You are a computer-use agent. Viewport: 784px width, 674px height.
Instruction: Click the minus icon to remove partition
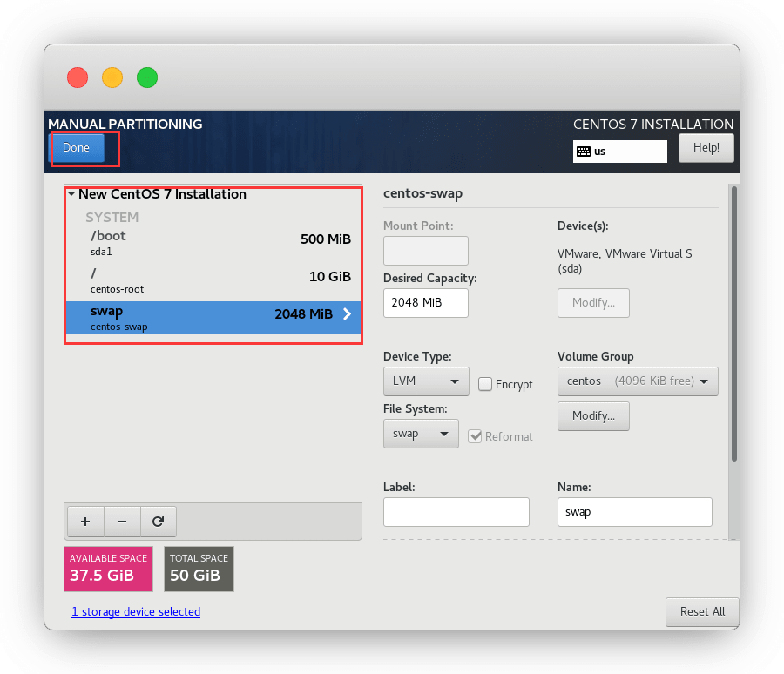(x=122, y=522)
